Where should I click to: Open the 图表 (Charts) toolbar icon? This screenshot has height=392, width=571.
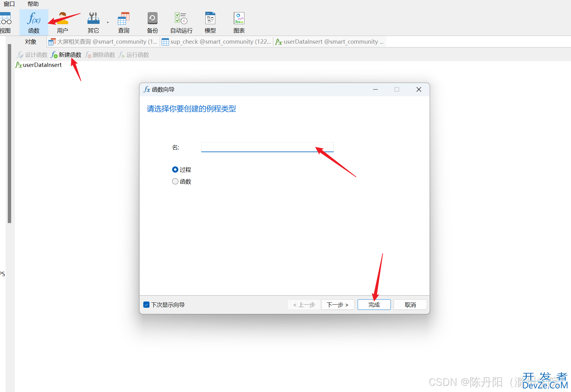(x=239, y=22)
